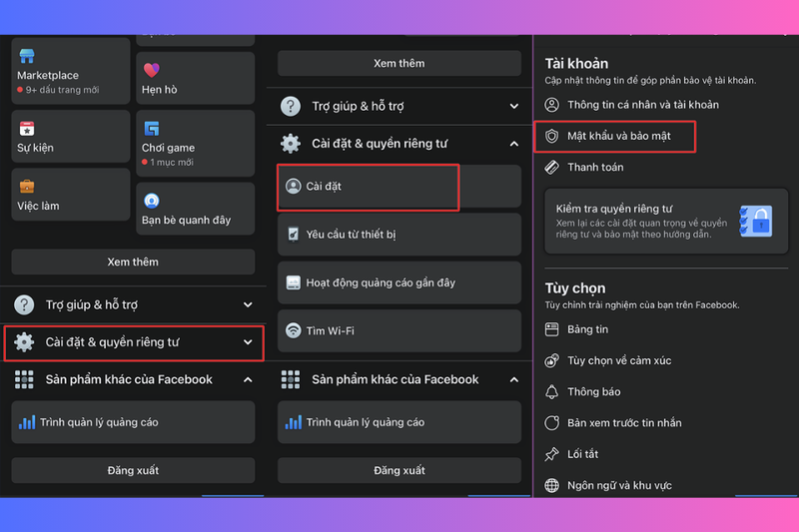Tap the Bạn bè quanh đây icon

pos(152,201)
